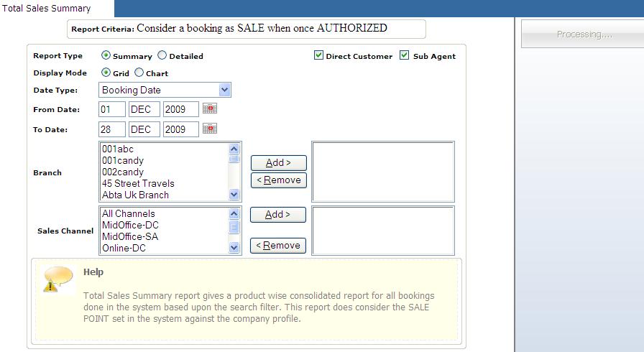Select the Grid display mode
This screenshot has height=352, width=644.
click(106, 73)
